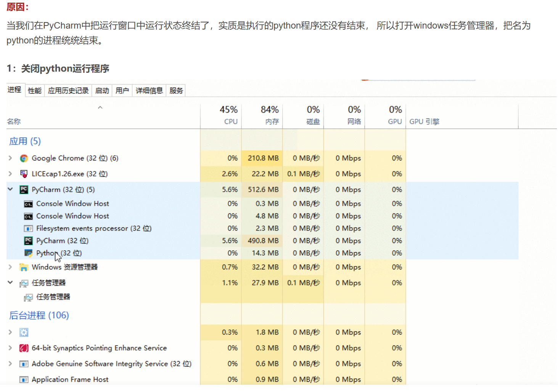
Task: Click the PyCharm (32 位) (5) group icon
Action: click(x=24, y=190)
